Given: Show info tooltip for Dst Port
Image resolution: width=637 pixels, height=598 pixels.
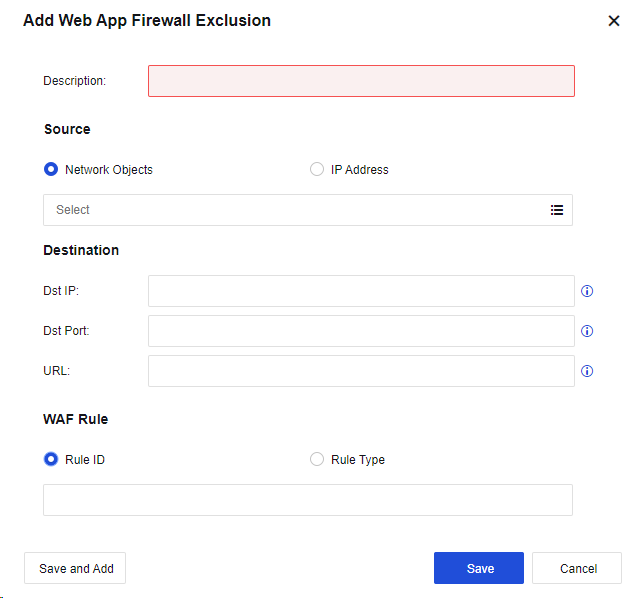Looking at the screenshot, I should click(587, 331).
